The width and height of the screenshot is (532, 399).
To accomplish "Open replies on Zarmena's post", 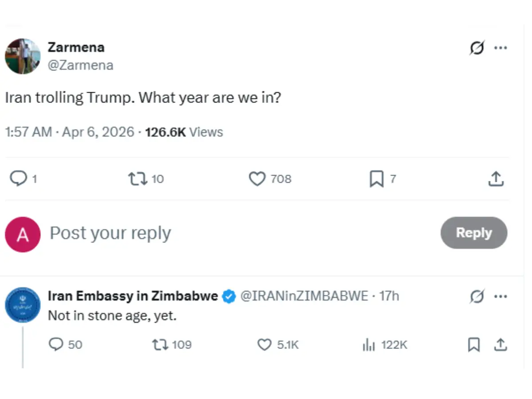I will [x=18, y=179].
